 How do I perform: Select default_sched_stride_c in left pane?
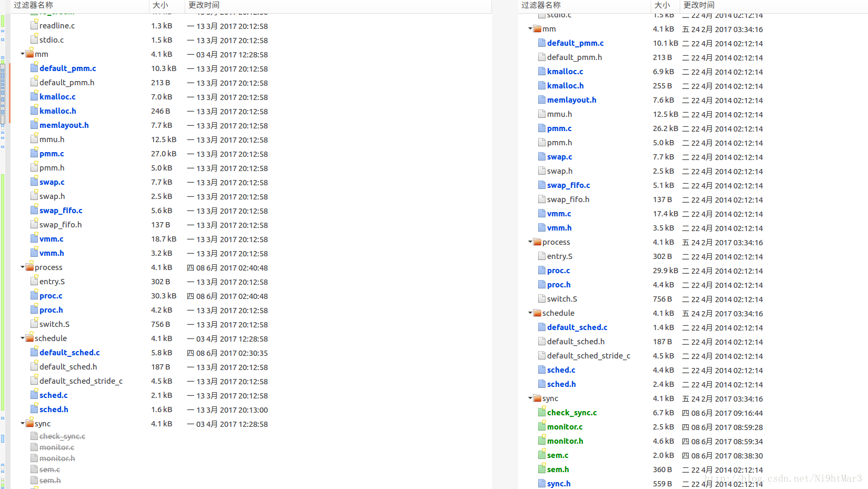81,381
